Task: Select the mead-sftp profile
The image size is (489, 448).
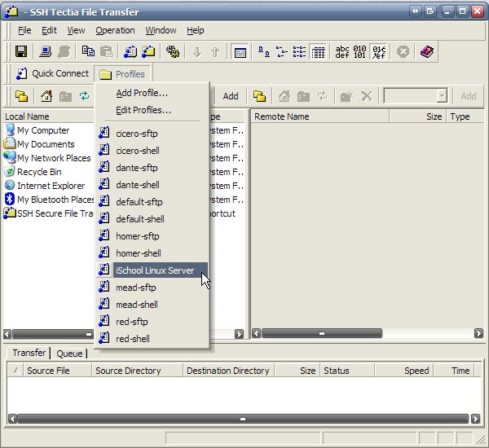Action: pos(152,288)
